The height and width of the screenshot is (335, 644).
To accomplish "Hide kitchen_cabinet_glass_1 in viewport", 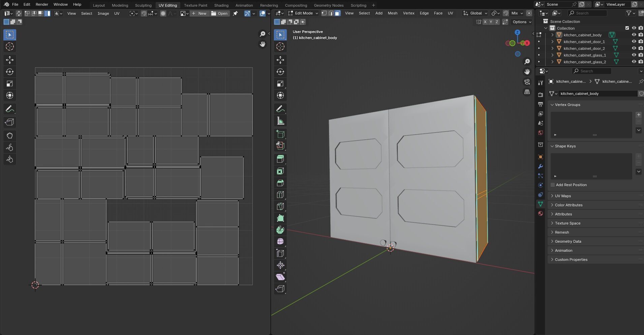I will (634, 55).
